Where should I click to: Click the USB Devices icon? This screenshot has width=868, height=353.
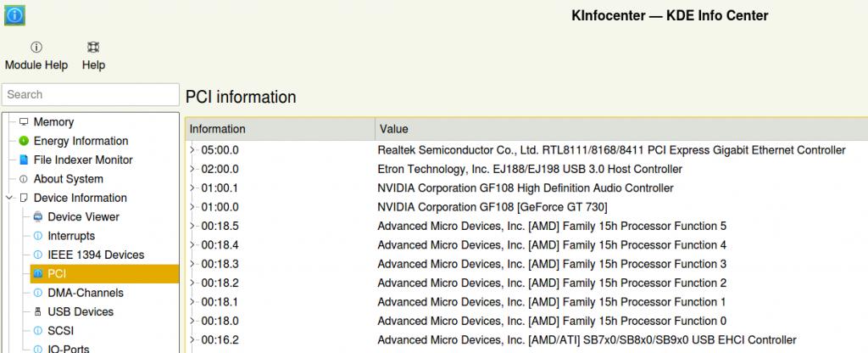(x=38, y=312)
